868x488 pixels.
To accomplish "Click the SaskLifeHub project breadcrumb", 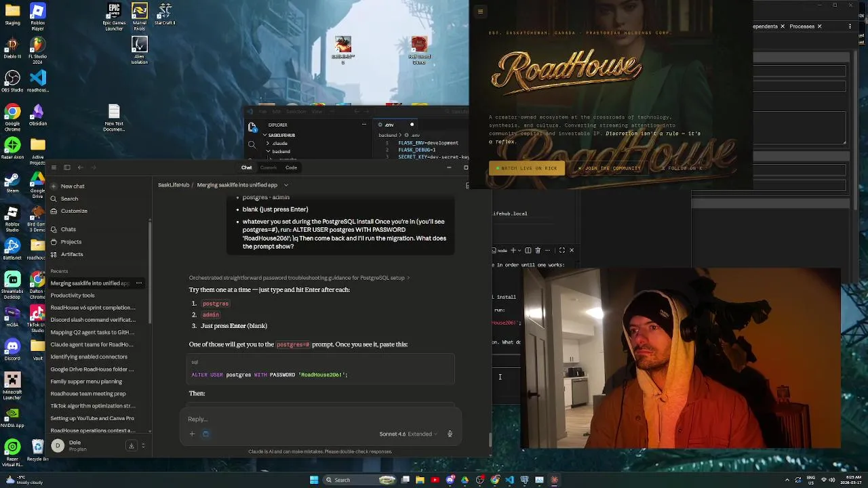I will (x=174, y=185).
